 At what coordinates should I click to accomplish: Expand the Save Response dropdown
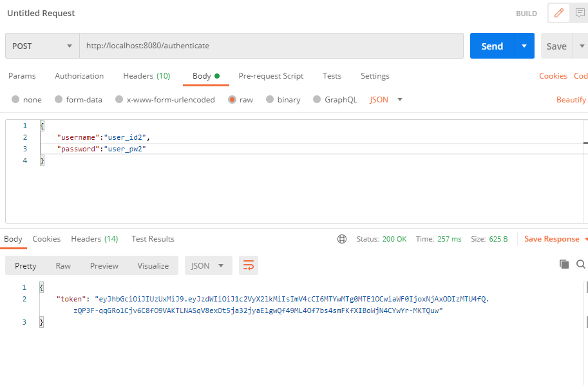click(586, 239)
